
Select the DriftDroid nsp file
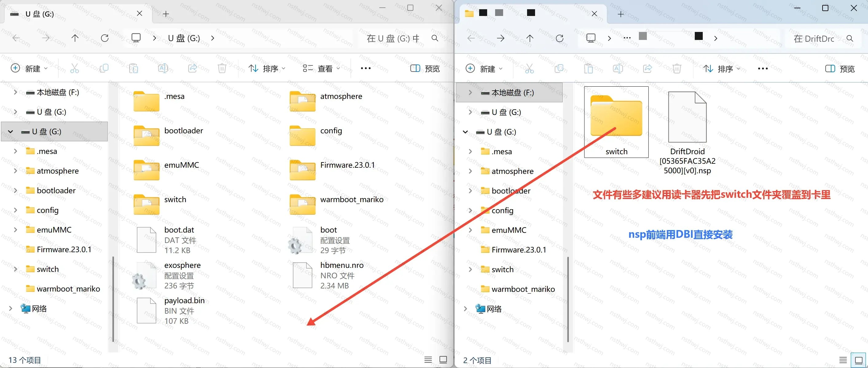pyautogui.click(x=687, y=133)
